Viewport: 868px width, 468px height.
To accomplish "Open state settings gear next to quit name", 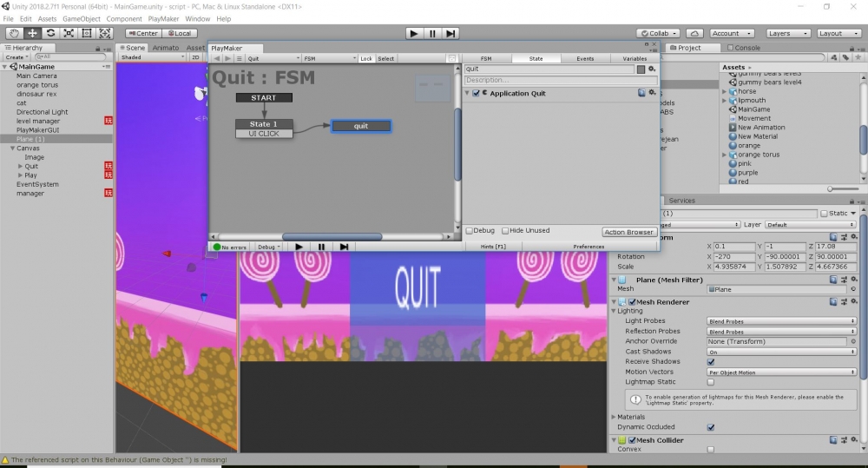I will coord(652,69).
